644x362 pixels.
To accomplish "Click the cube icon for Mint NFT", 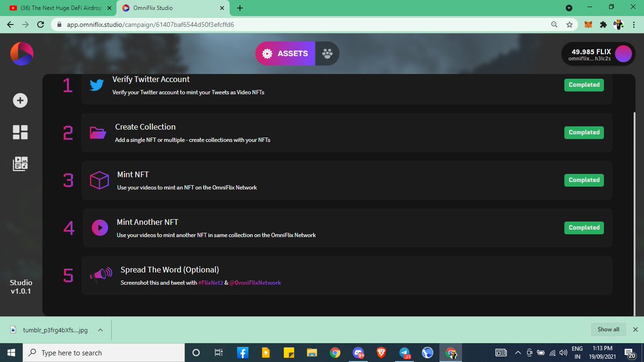I will coord(99,180).
